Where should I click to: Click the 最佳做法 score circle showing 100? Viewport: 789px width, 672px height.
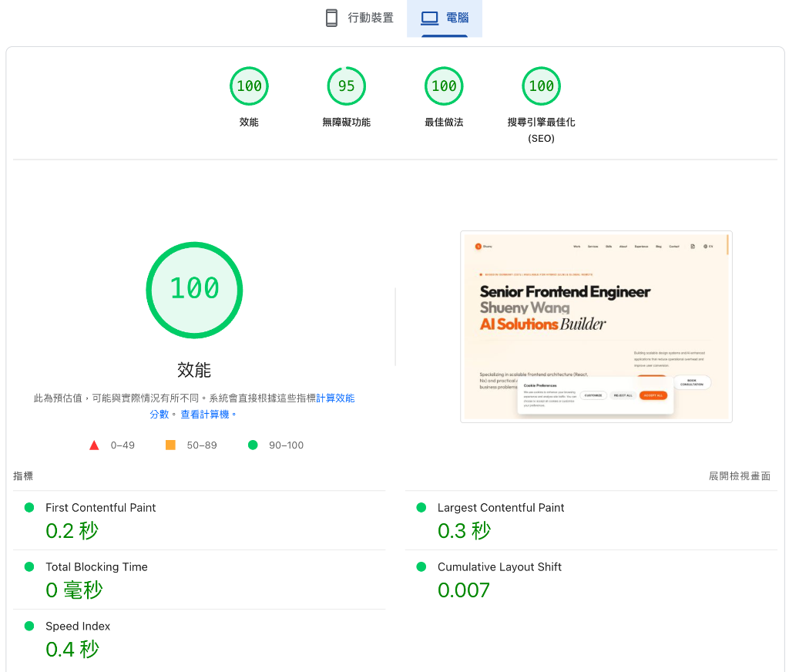(x=444, y=86)
